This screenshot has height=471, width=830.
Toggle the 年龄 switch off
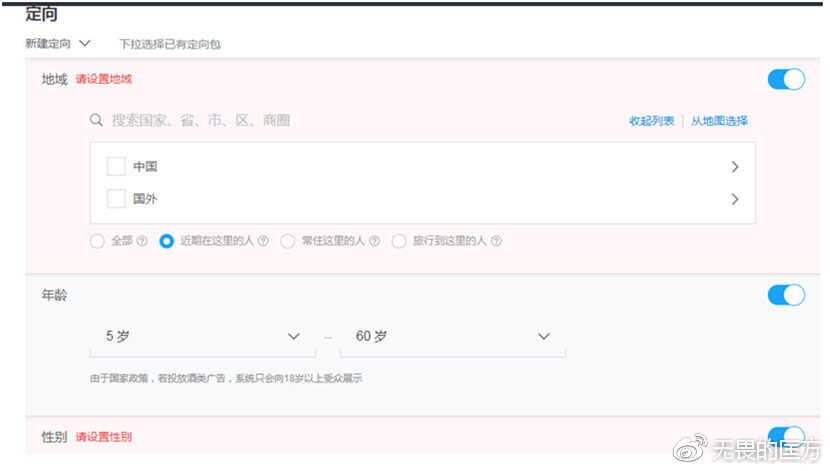[x=786, y=295]
